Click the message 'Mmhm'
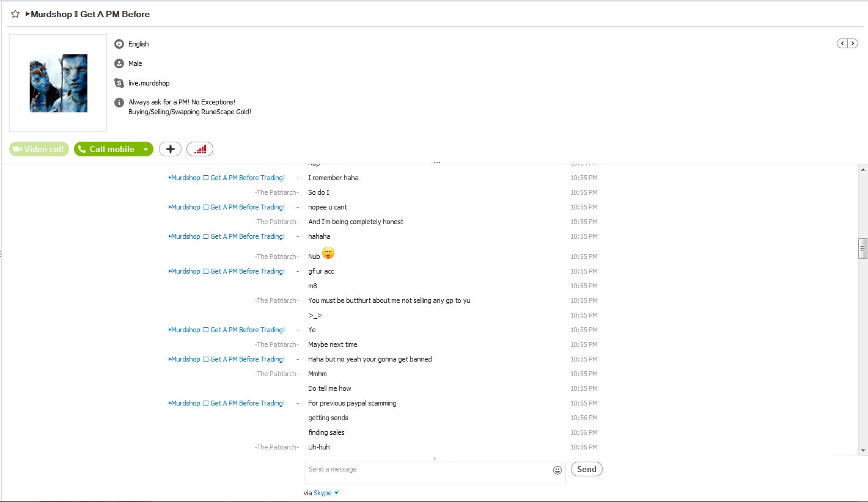The height and width of the screenshot is (502, 868). click(x=317, y=374)
